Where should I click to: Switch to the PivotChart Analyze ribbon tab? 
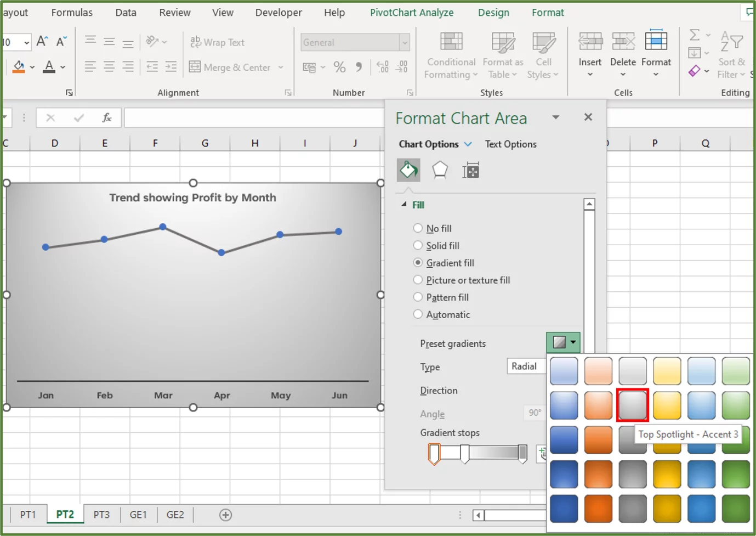pos(412,12)
